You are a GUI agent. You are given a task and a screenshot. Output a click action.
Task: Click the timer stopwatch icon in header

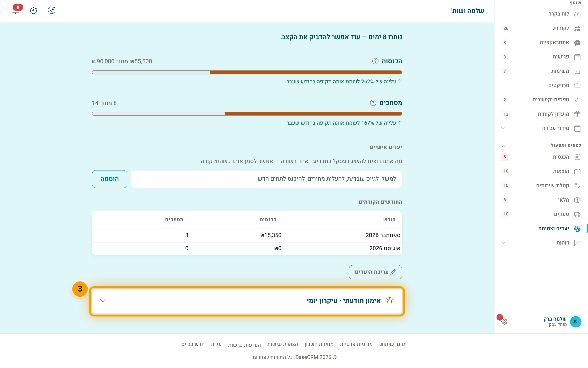point(33,10)
